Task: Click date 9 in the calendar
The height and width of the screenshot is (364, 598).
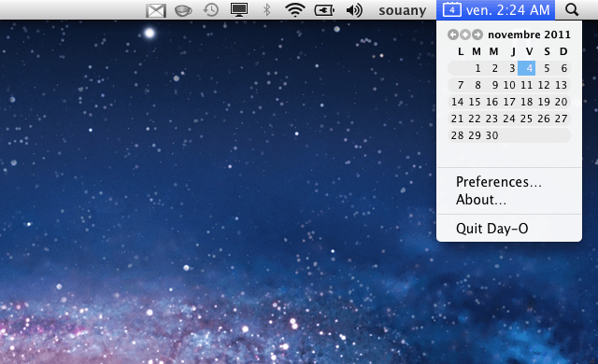Action: pyautogui.click(x=494, y=85)
